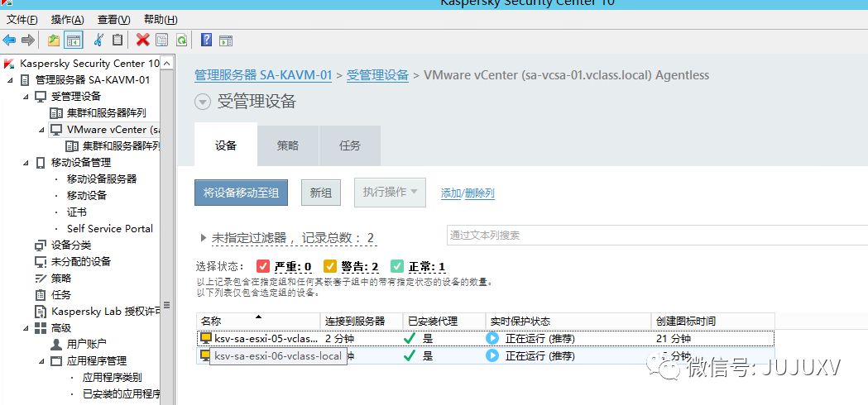Open 移动设备服务器 in the tree
Viewport: 868px width, 405px height.
pyautogui.click(x=102, y=179)
